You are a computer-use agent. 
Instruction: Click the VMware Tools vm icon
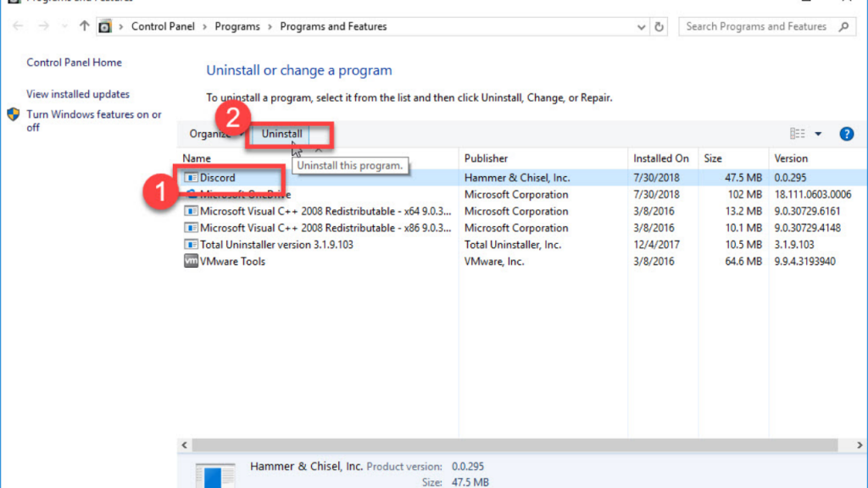(191, 261)
